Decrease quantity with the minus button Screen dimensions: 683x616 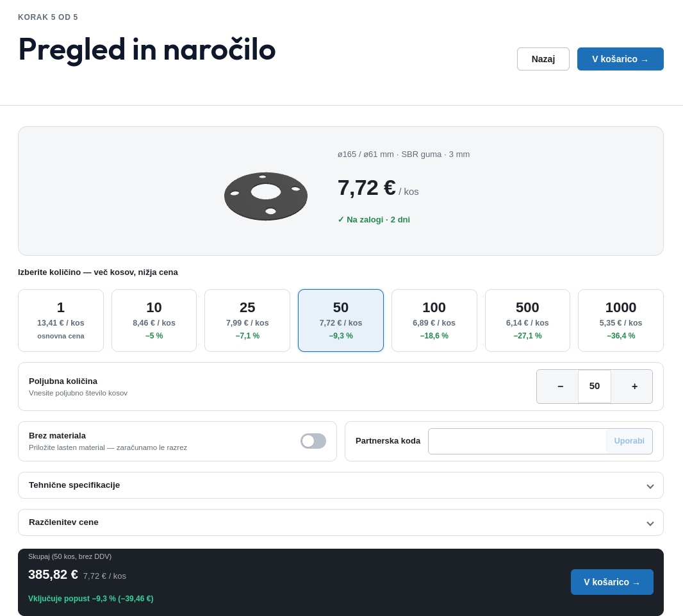tap(558, 387)
